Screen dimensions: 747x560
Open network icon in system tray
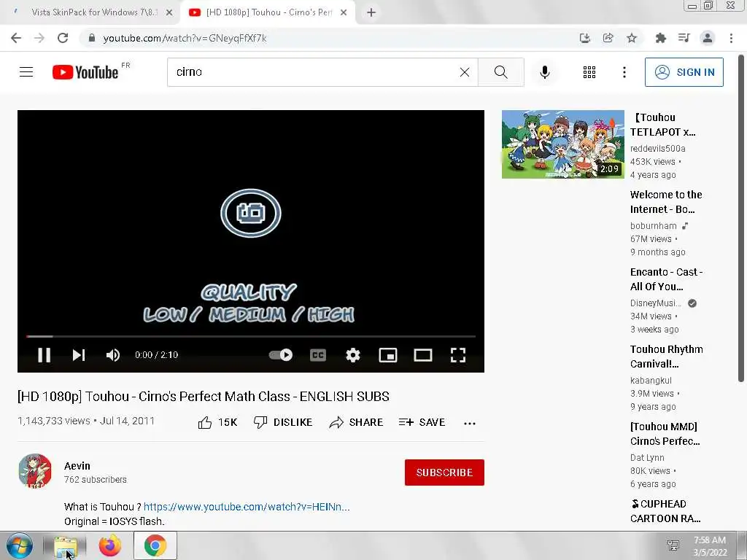tap(673, 545)
